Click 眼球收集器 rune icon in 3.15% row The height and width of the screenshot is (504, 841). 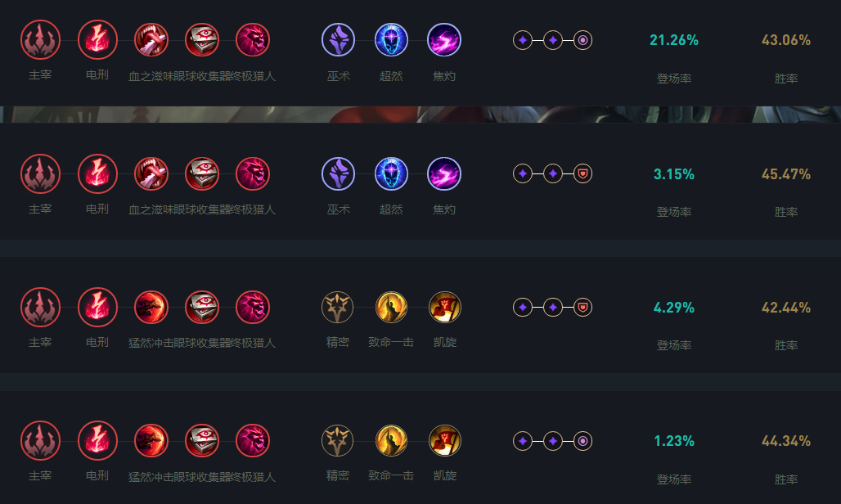(202, 173)
